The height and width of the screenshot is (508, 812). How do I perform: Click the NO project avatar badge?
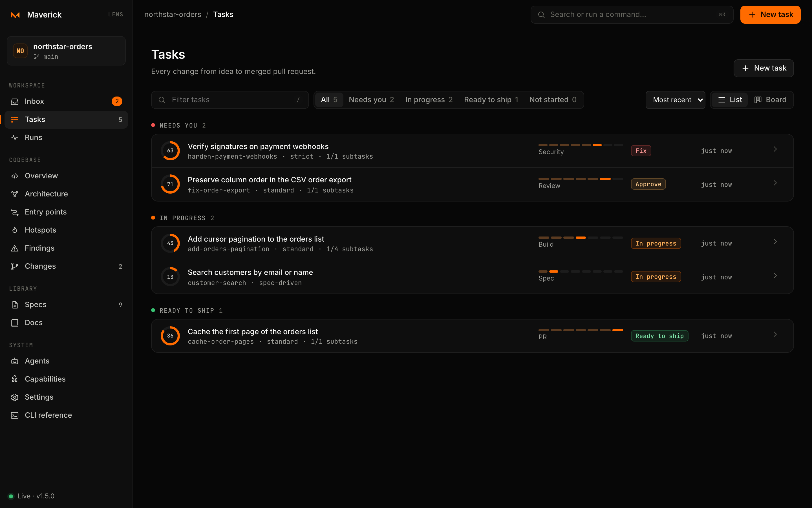point(20,51)
